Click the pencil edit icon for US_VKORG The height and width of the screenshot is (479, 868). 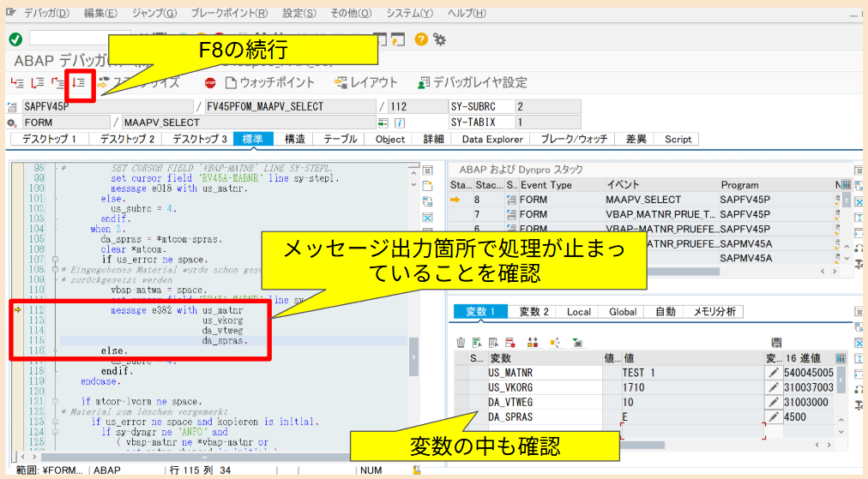click(774, 387)
